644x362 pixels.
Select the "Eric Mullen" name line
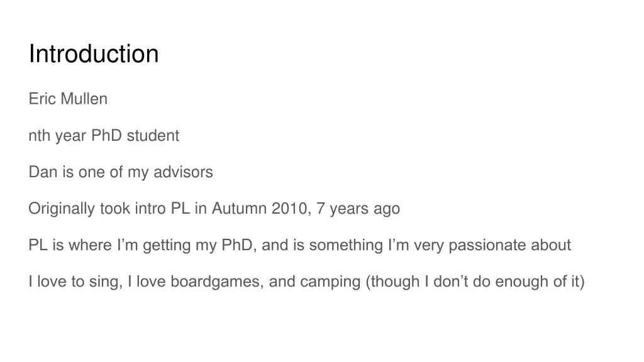point(68,99)
